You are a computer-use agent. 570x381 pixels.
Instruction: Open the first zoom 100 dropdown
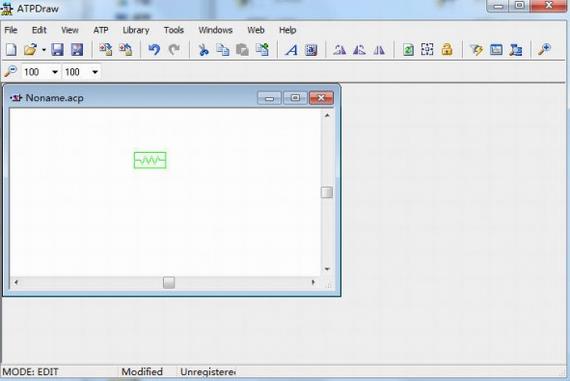pos(55,72)
